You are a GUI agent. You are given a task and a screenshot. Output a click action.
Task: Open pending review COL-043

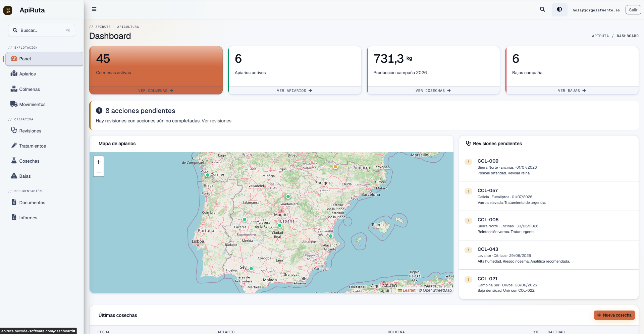[549, 255]
